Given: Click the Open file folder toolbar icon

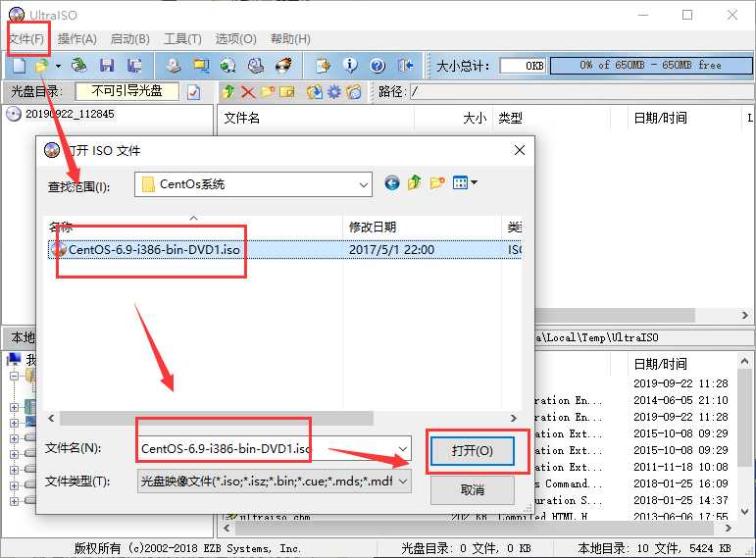Looking at the screenshot, I should coord(42,65).
